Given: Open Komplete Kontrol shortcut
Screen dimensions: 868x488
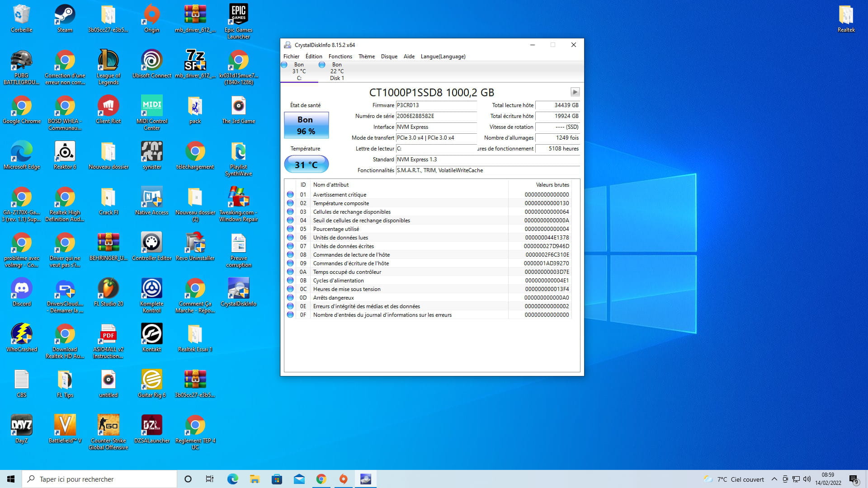Looking at the screenshot, I should (151, 296).
